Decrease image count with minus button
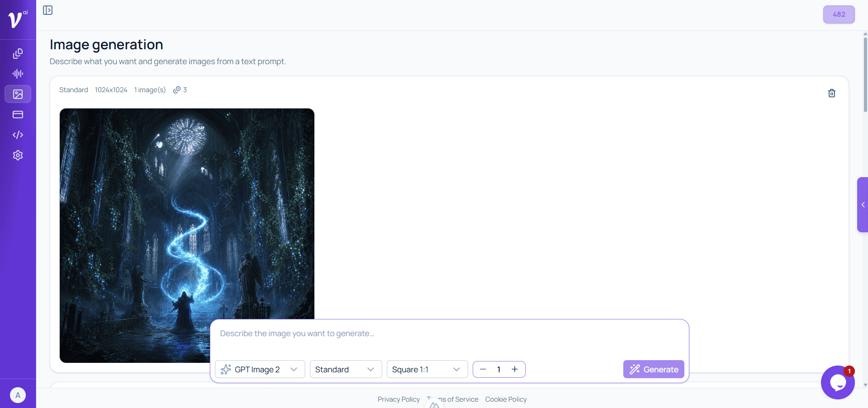Viewport: 868px width, 408px height. point(483,369)
